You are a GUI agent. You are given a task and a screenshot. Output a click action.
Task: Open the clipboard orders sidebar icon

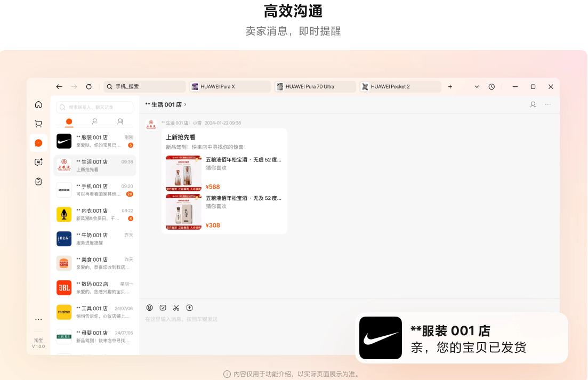38,181
